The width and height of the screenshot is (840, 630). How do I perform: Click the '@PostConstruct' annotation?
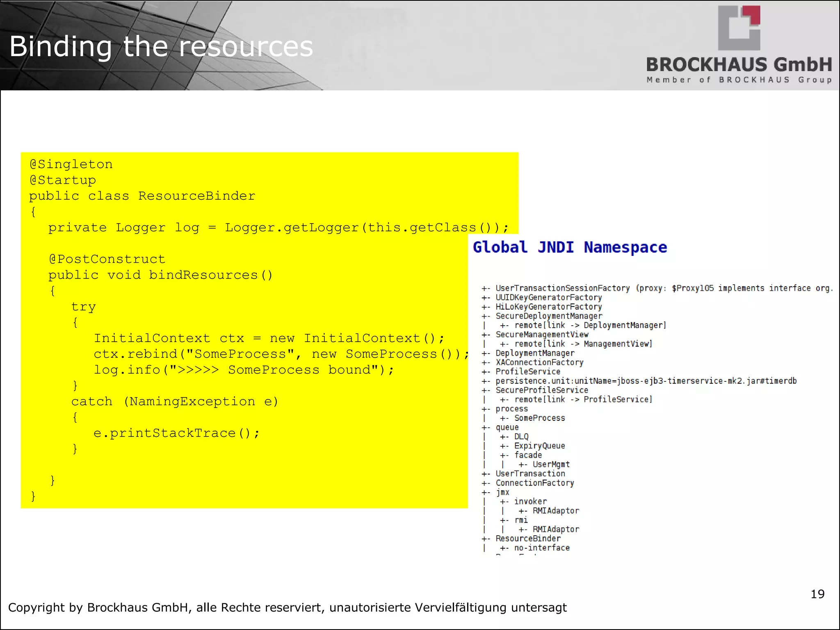click(107, 259)
